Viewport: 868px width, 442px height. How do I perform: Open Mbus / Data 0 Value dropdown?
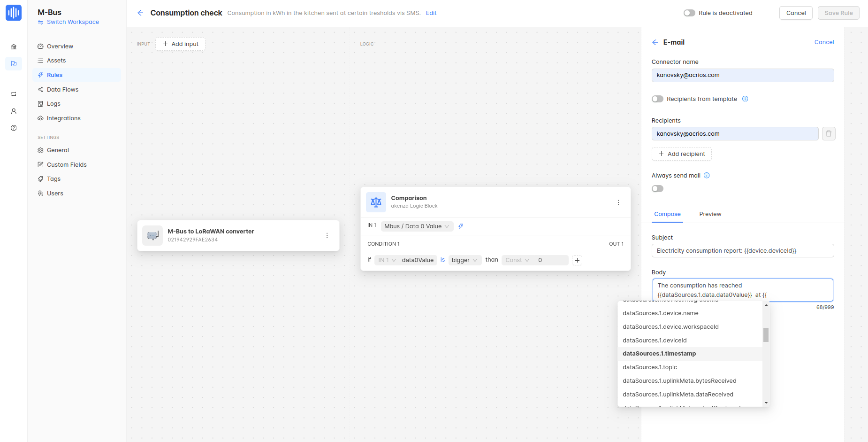tap(417, 226)
